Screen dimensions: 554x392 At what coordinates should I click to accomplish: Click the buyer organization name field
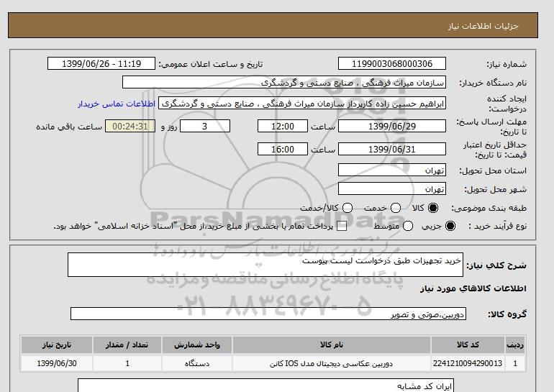coord(284,82)
